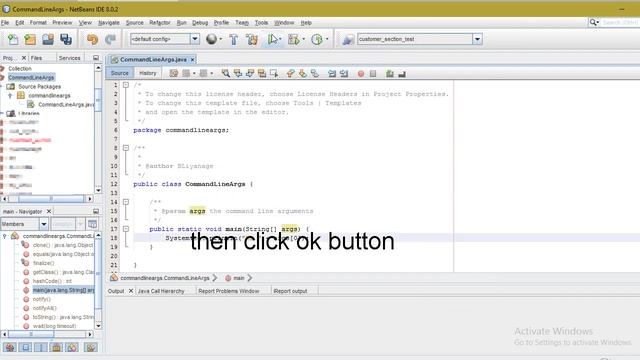Screen dimensions: 640x360
Task: Click the Open Project toolbar icon
Action: [x=48, y=39]
